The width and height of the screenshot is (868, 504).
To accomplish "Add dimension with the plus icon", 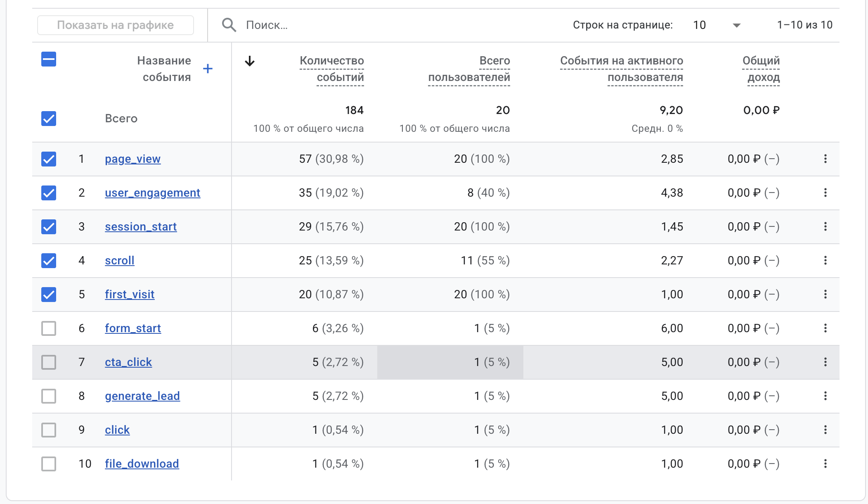I will click(x=208, y=69).
